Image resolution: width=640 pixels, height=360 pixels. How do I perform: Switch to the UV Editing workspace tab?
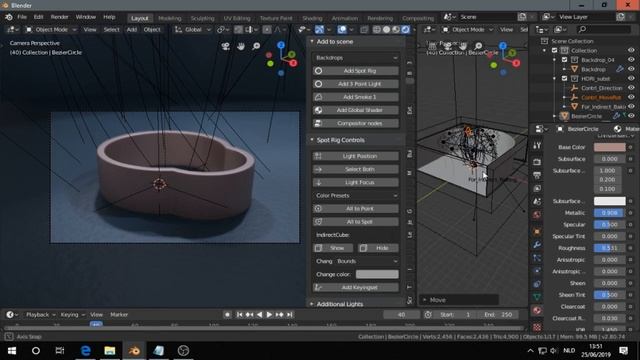(x=237, y=18)
